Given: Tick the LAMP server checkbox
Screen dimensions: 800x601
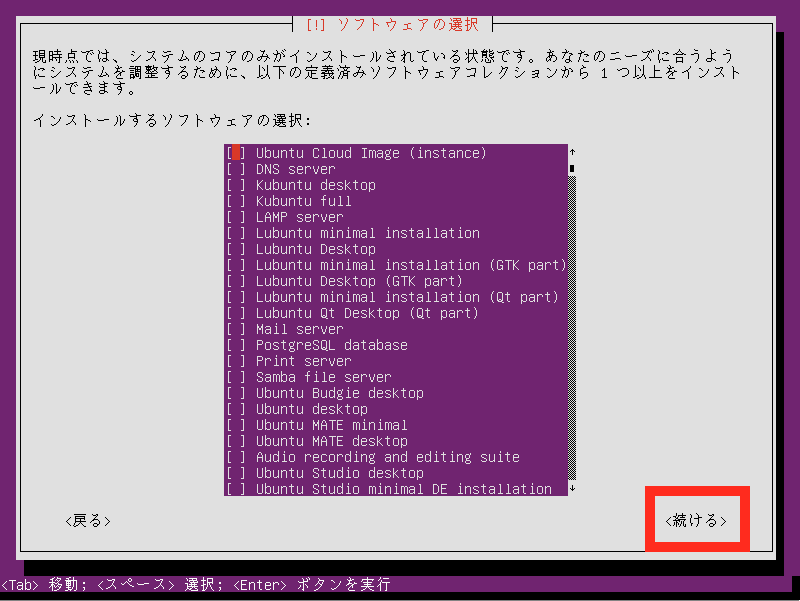Looking at the screenshot, I should [x=236, y=217].
